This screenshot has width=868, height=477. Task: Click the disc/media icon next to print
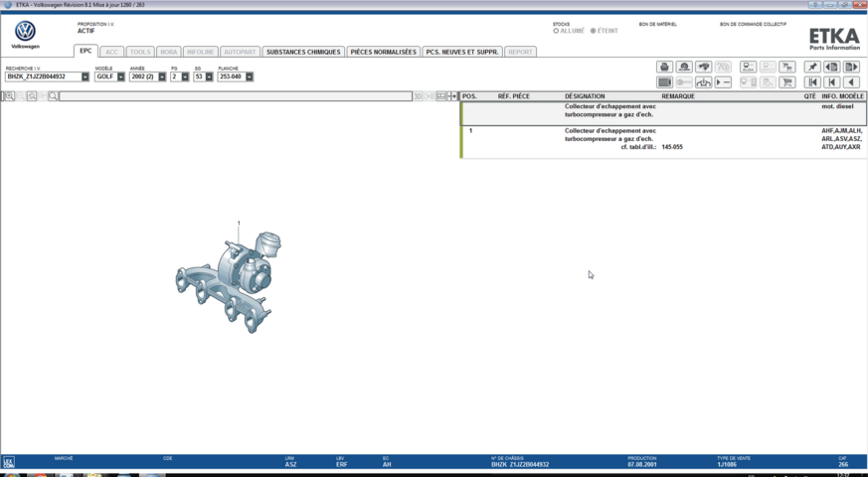click(684, 67)
